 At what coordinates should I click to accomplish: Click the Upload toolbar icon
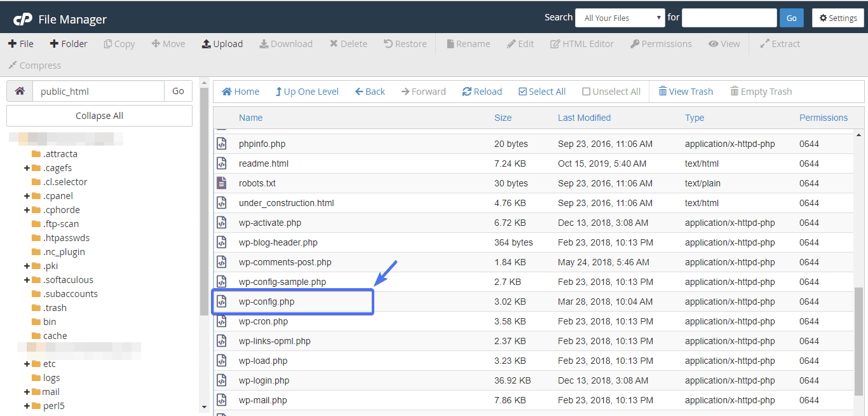point(206,44)
